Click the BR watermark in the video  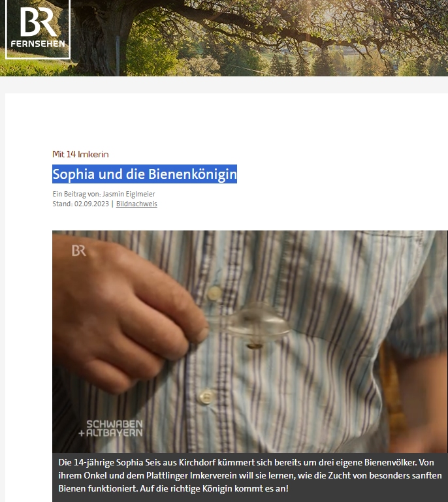79,251
